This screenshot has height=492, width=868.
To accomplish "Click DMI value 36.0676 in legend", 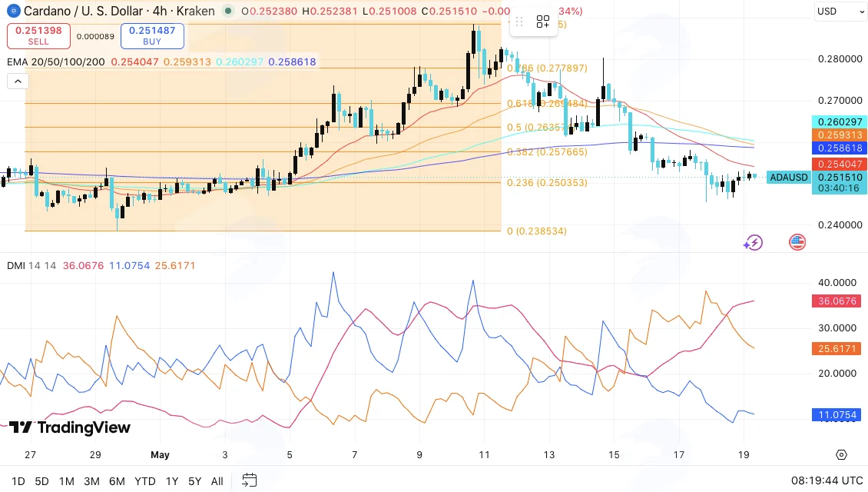I will (x=83, y=265).
